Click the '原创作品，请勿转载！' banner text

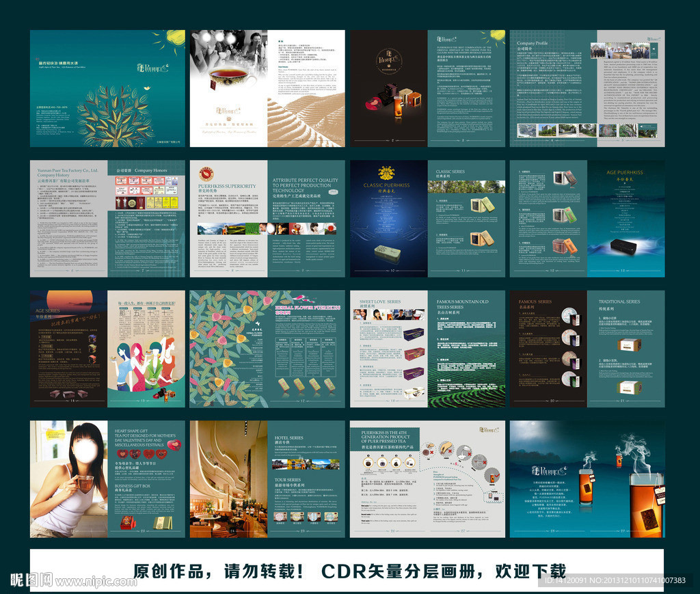pyautogui.click(x=219, y=571)
